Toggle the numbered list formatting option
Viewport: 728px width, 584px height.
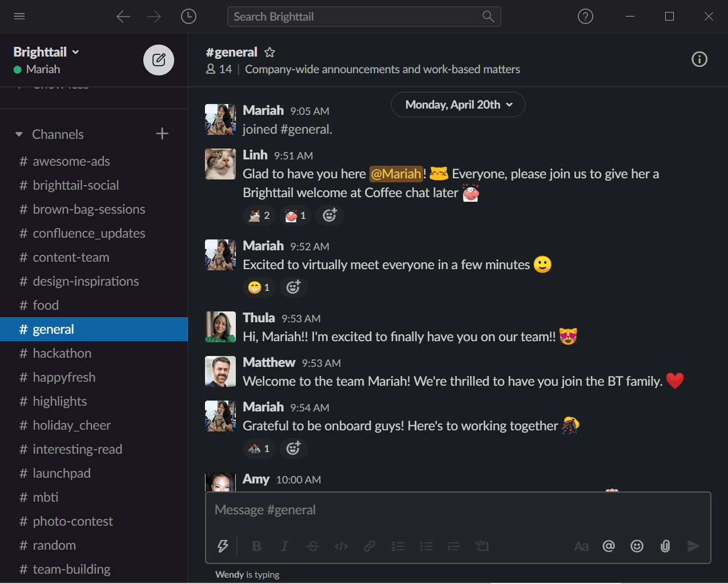(x=398, y=546)
